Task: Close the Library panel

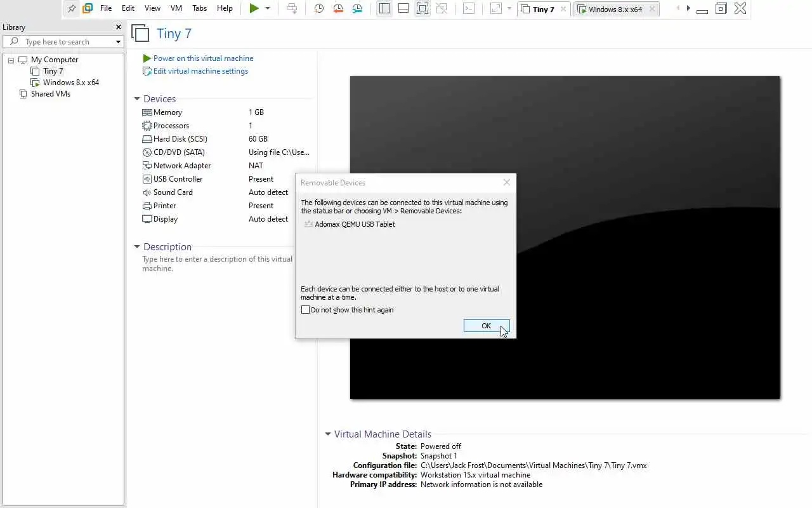Action: (x=118, y=27)
